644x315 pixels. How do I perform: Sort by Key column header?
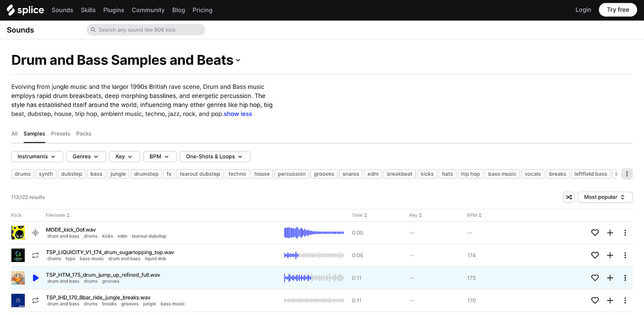tap(415, 215)
